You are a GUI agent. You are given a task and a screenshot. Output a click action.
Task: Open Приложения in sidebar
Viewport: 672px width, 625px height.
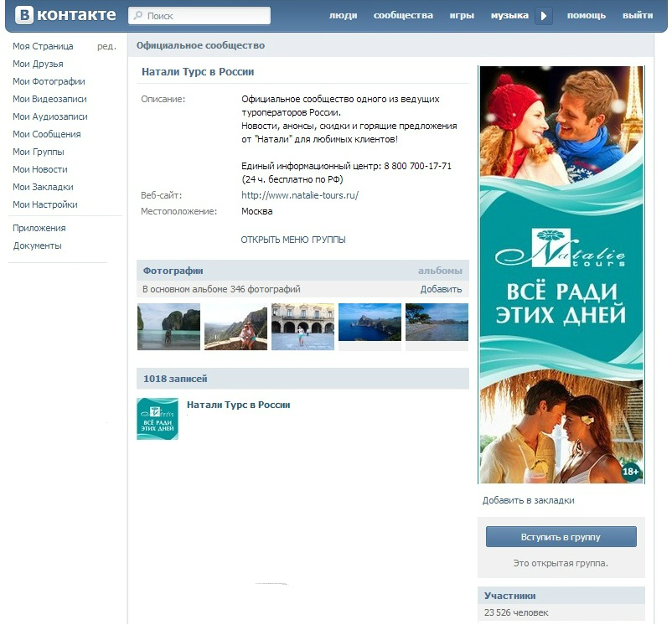[39, 228]
